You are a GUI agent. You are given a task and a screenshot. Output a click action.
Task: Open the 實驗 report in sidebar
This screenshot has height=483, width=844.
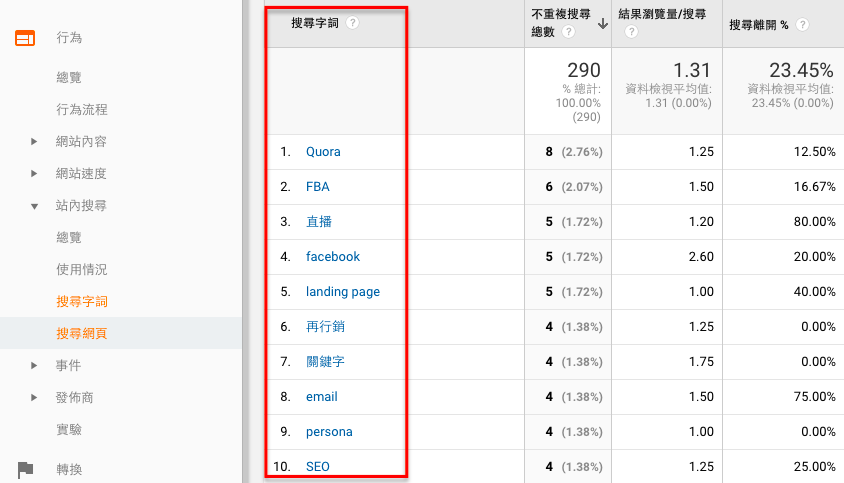(x=69, y=430)
